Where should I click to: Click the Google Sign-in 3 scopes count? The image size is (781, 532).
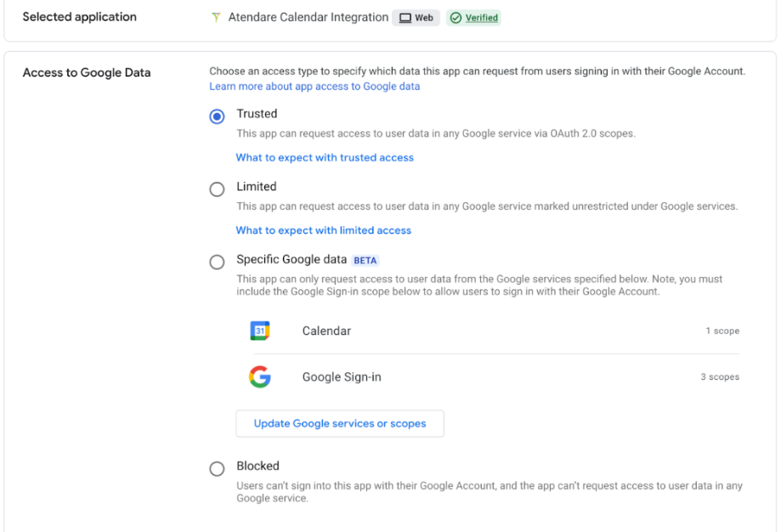point(719,377)
